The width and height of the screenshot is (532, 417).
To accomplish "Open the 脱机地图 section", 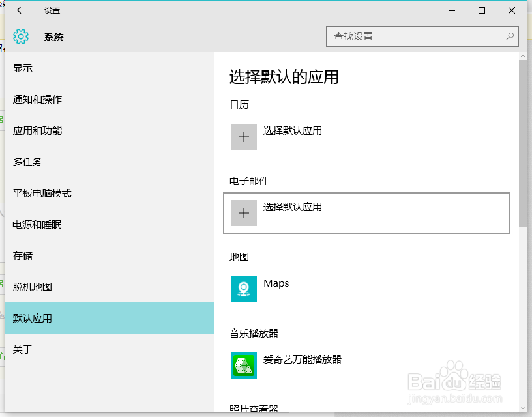I will 33,287.
